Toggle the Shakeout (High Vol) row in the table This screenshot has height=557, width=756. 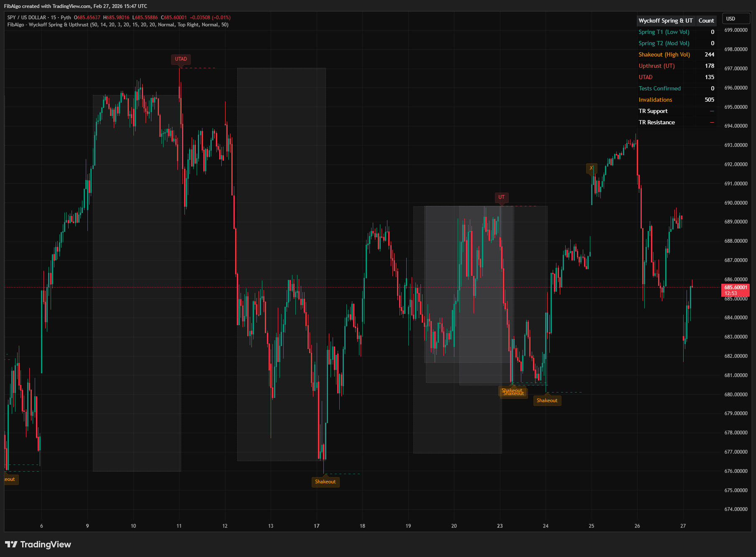coord(664,54)
